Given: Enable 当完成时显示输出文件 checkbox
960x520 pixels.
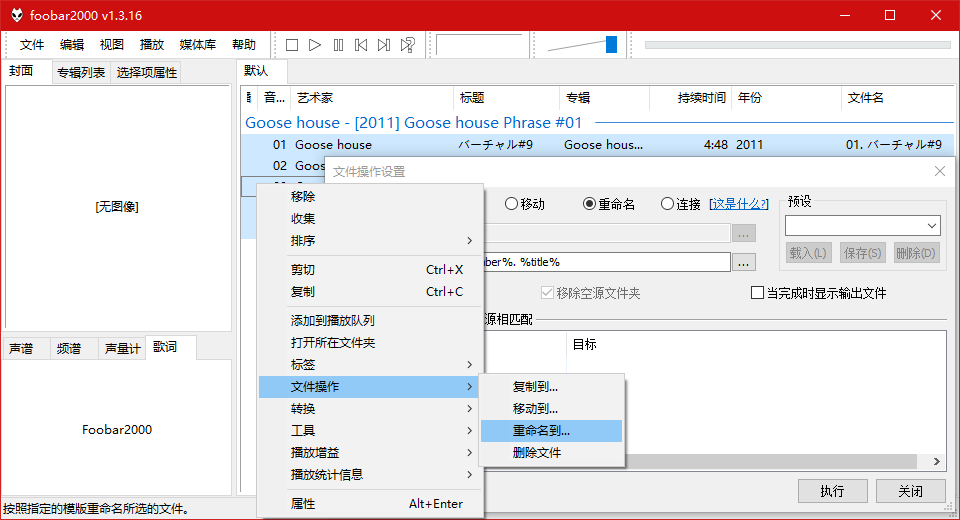Looking at the screenshot, I should pyautogui.click(x=758, y=293).
